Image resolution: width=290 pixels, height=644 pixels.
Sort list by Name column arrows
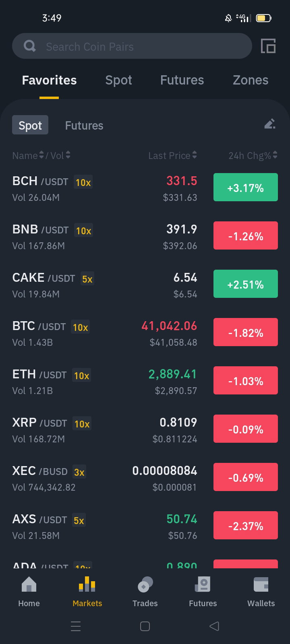tap(41, 155)
